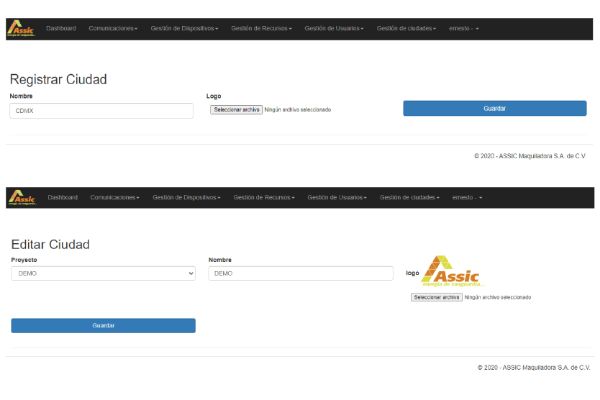Open Dashboard in the top navbar
This screenshot has width=600, height=400.
click(61, 29)
